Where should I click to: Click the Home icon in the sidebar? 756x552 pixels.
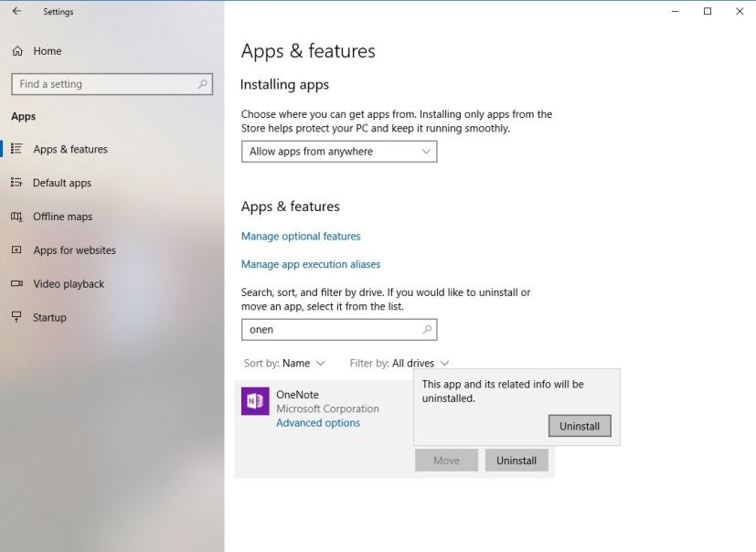[18, 51]
